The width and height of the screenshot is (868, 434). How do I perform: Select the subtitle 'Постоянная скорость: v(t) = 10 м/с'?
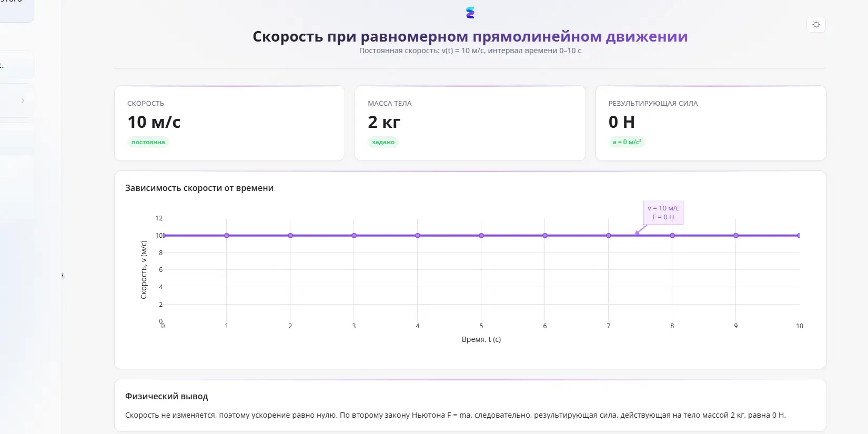tap(422, 51)
